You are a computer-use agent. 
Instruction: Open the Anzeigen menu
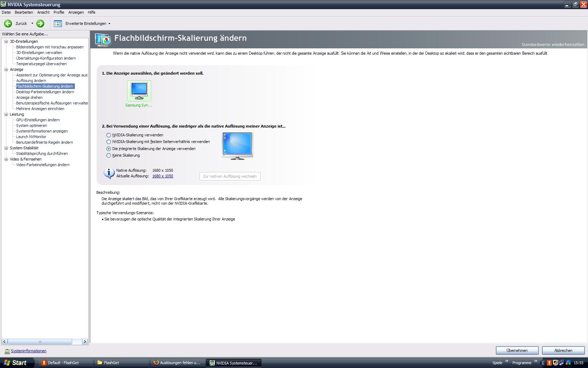point(76,12)
